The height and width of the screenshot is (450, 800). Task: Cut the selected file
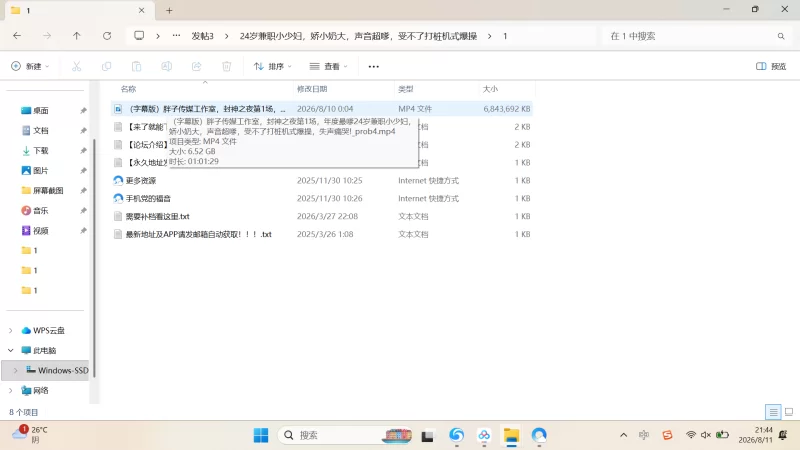(x=77, y=66)
